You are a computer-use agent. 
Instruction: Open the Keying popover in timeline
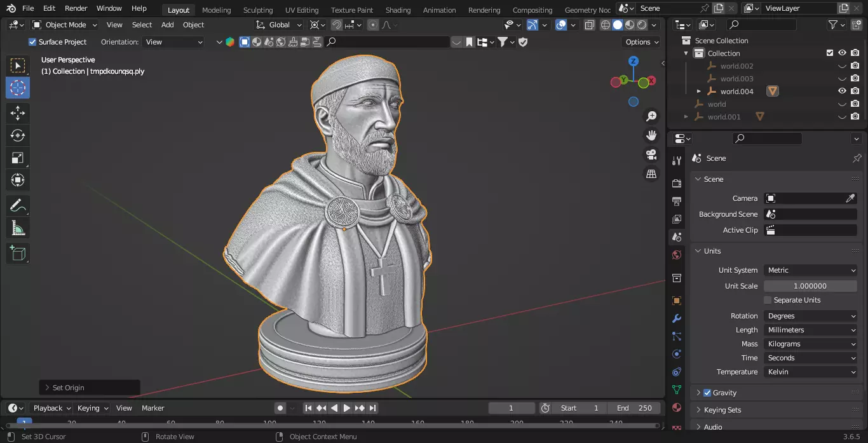[93, 408]
